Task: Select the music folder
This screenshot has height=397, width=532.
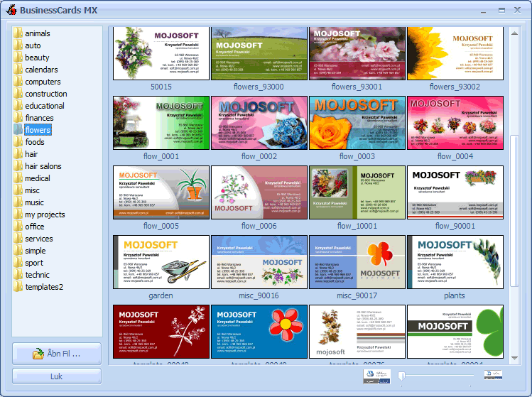Action: click(34, 202)
